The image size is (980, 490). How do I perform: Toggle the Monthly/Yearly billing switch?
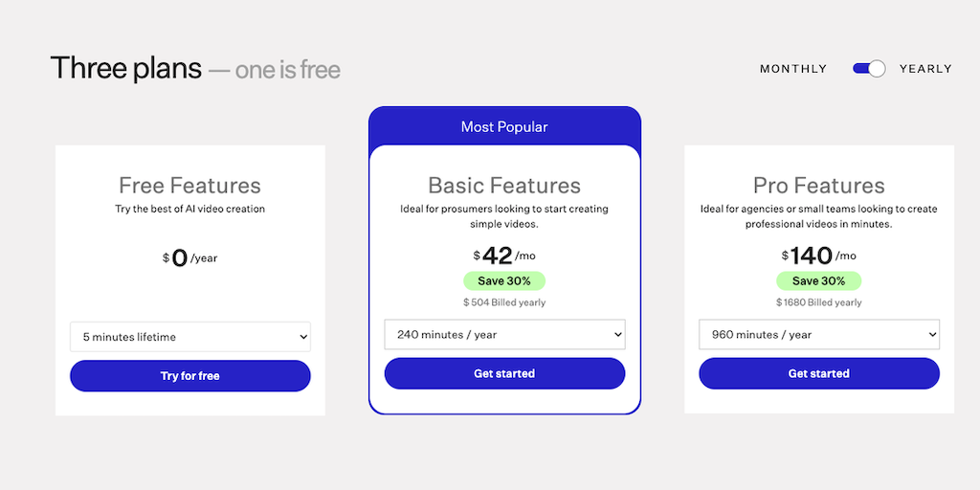click(869, 69)
